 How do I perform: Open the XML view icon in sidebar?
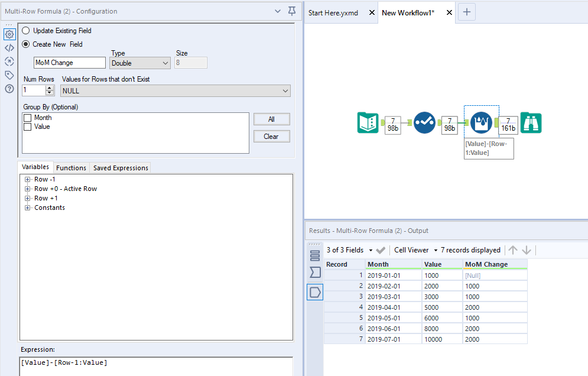pos(9,48)
